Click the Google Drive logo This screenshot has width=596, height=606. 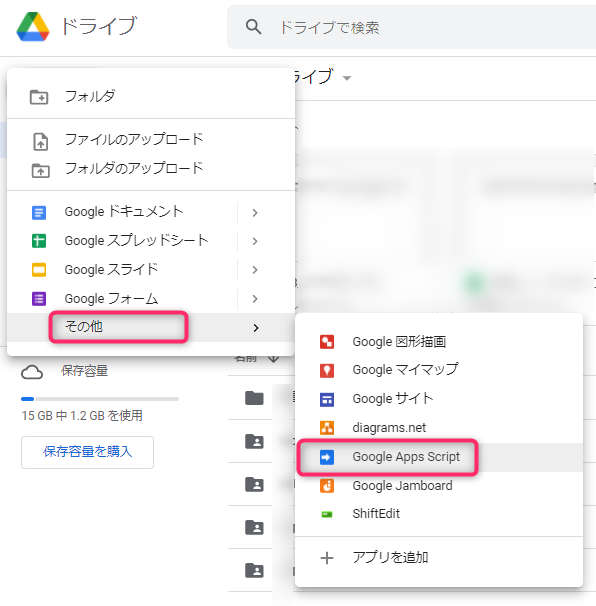coord(33,26)
